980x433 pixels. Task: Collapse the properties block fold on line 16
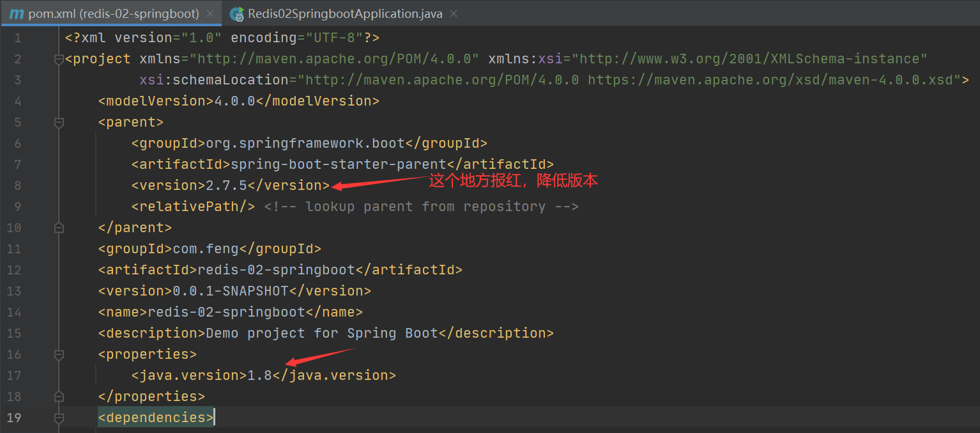coord(59,354)
